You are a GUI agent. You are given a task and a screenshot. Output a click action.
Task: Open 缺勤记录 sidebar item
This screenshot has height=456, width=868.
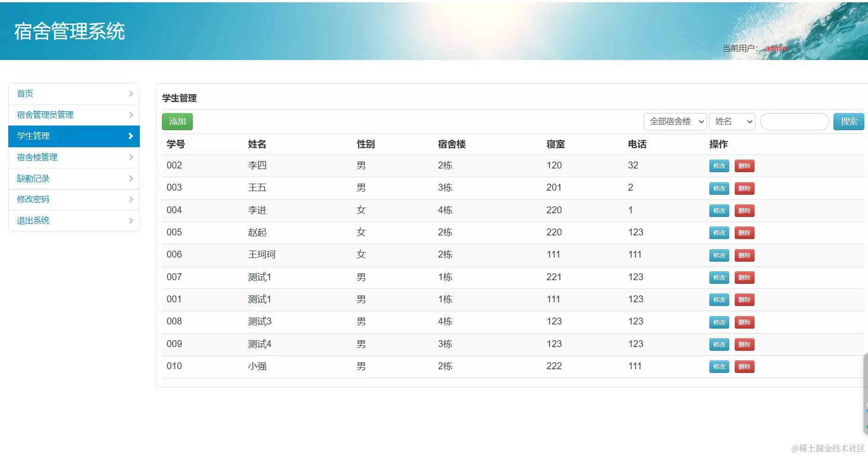tap(74, 179)
